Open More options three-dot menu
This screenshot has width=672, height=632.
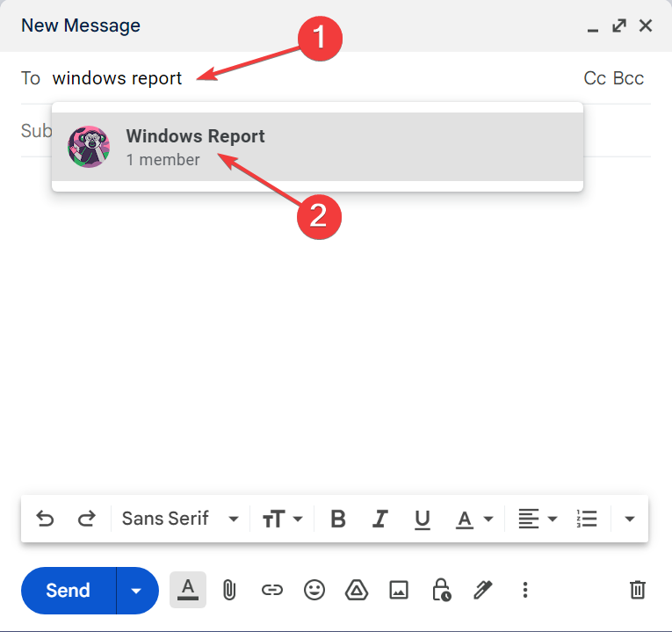525,590
